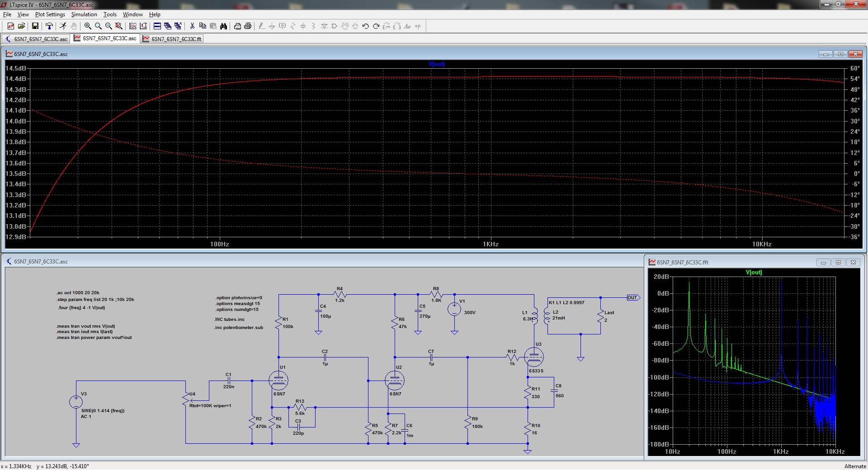Select the Move hand tool
The height and width of the screenshot is (470, 868).
point(345,26)
